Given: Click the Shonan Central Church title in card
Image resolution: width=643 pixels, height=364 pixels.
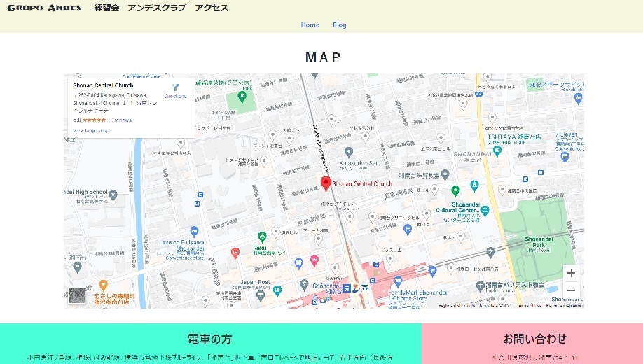Looking at the screenshot, I should 104,85.
